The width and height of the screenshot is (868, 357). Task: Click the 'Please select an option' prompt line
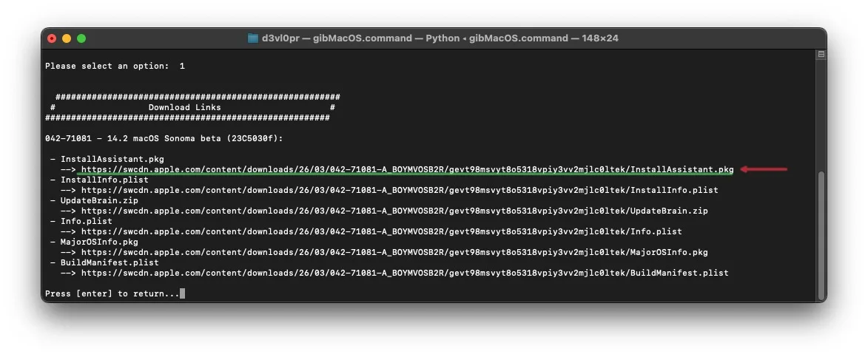115,66
